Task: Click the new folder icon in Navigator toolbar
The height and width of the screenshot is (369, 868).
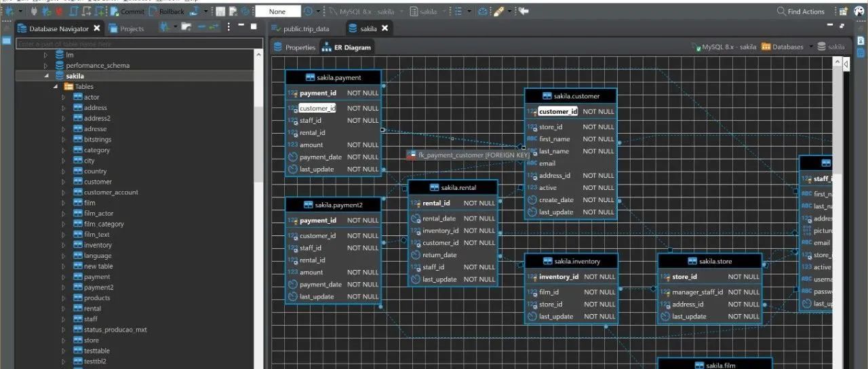Action: click(186, 27)
